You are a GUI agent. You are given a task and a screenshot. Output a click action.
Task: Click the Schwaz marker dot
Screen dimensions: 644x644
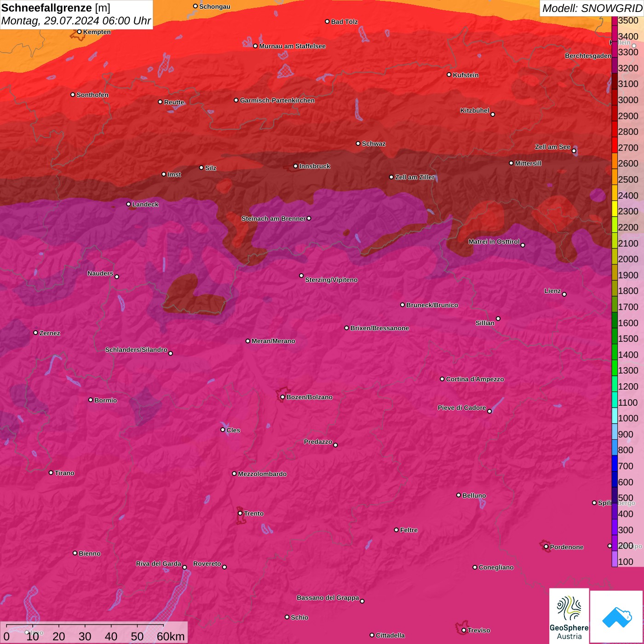(x=358, y=144)
